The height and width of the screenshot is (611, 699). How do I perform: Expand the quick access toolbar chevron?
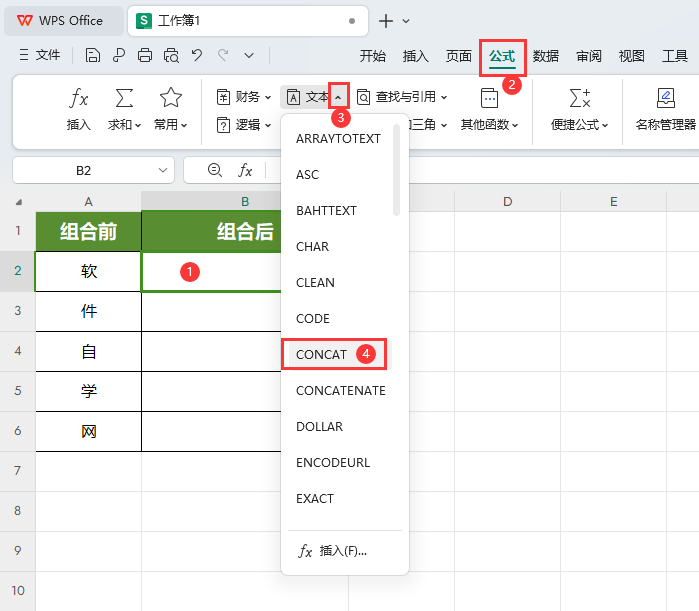click(249, 56)
